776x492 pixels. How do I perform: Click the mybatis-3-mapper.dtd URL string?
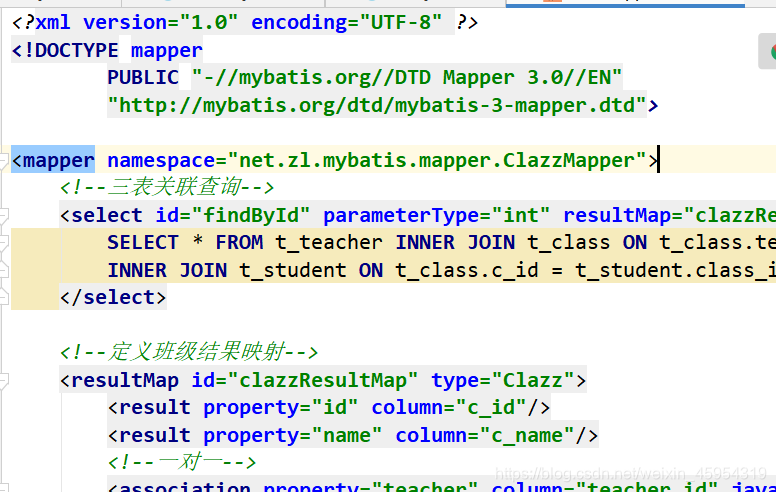pos(377,105)
